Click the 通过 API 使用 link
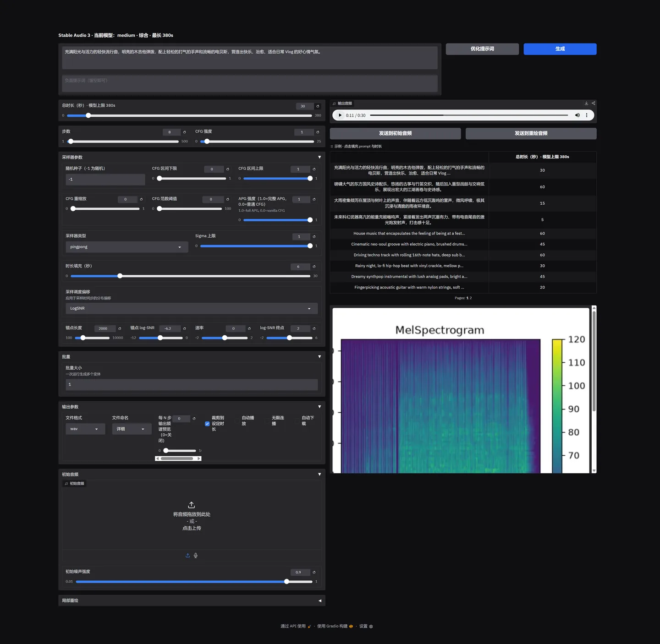Screen dimensions: 660x644 pos(296,626)
